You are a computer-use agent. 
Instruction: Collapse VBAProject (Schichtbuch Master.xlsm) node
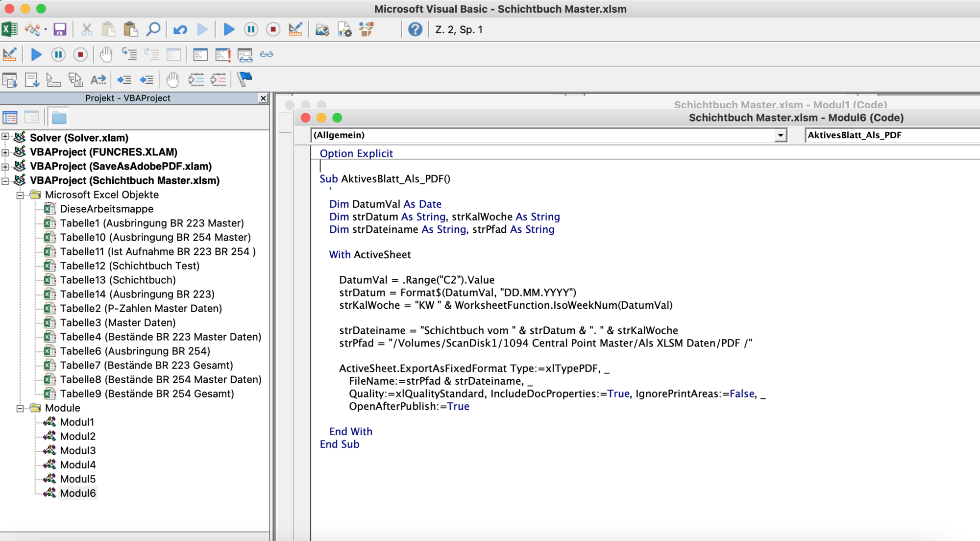coord(5,181)
